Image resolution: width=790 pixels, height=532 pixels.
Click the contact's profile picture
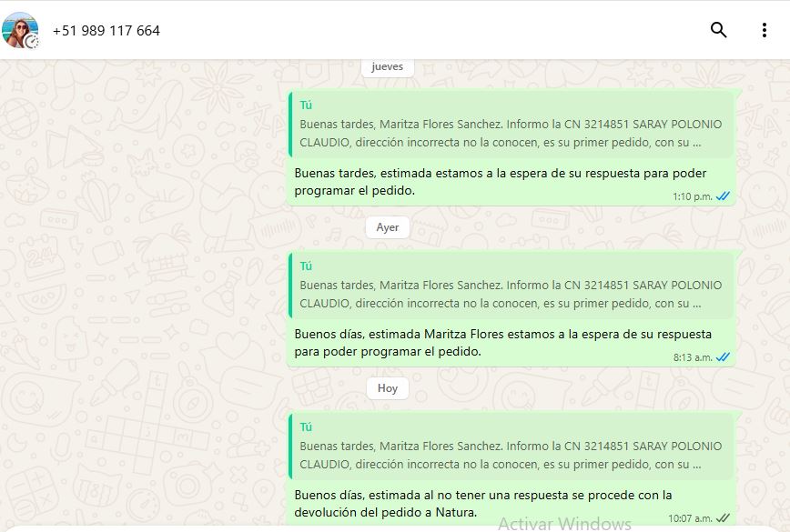(20, 30)
